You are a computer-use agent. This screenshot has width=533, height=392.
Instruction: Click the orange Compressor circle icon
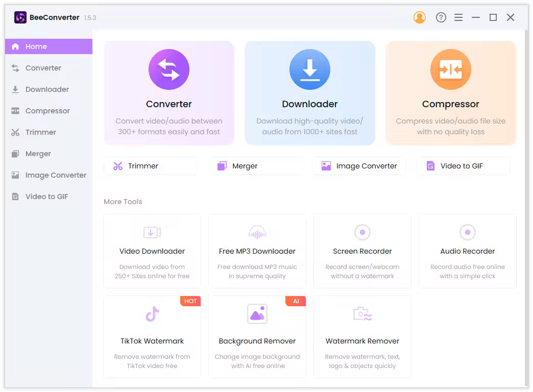451,69
